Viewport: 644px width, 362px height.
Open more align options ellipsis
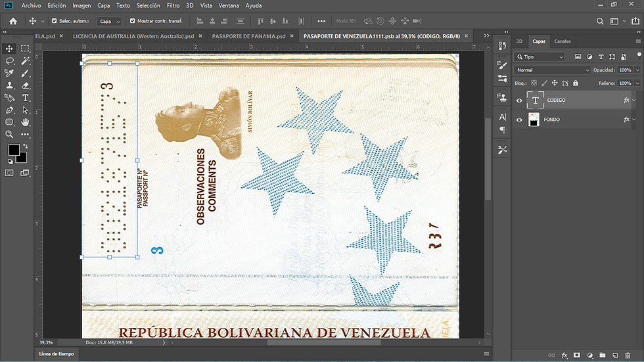[321, 21]
